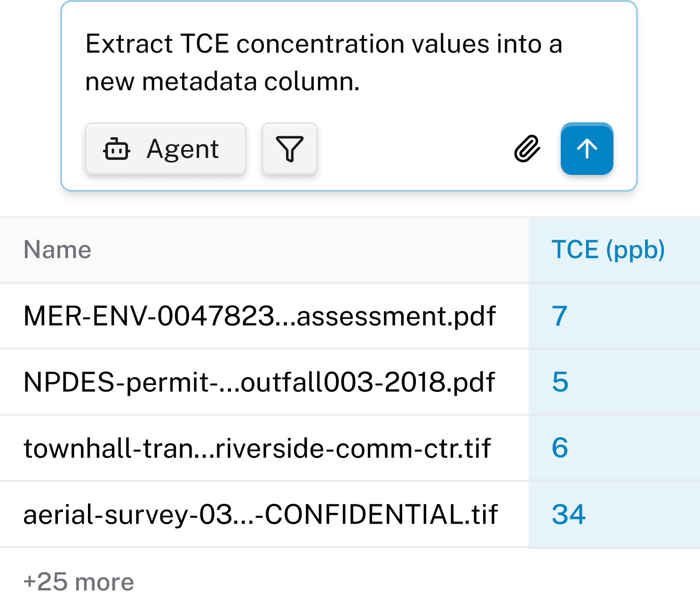Open the filter funnel icon
This screenshot has width=700, height=613.
point(289,149)
